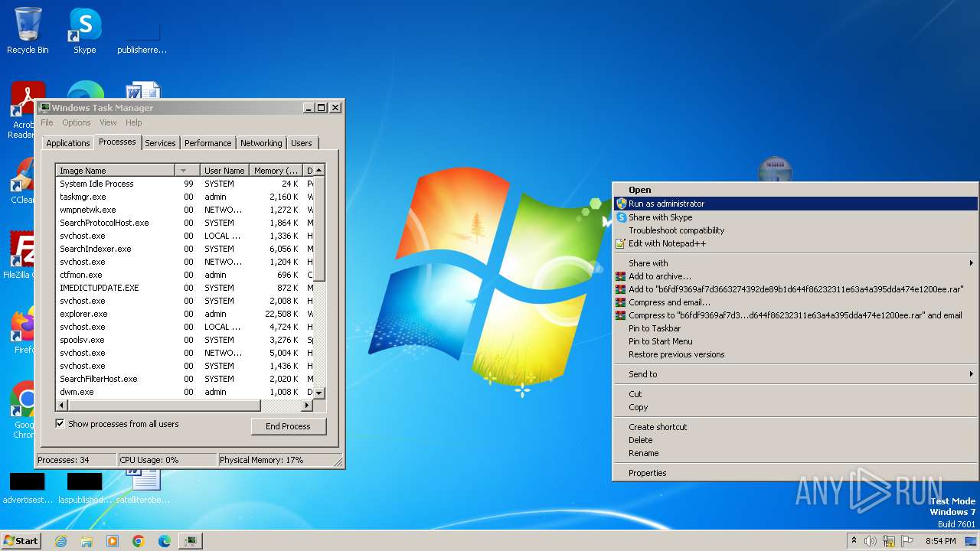Switch to the Applications tab

click(x=68, y=143)
